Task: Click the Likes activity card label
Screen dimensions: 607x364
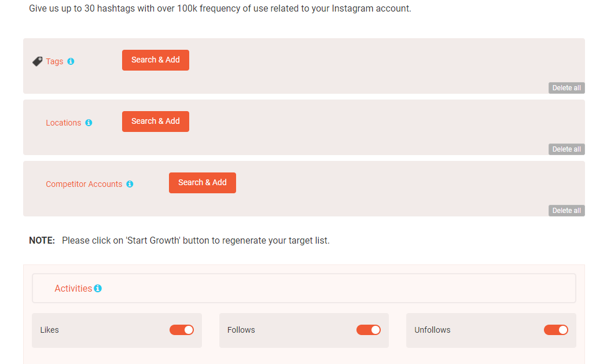Action: pyautogui.click(x=50, y=330)
